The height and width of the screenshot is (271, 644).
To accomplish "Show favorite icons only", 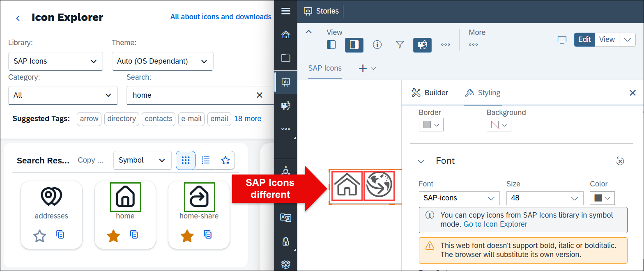I will (225, 160).
